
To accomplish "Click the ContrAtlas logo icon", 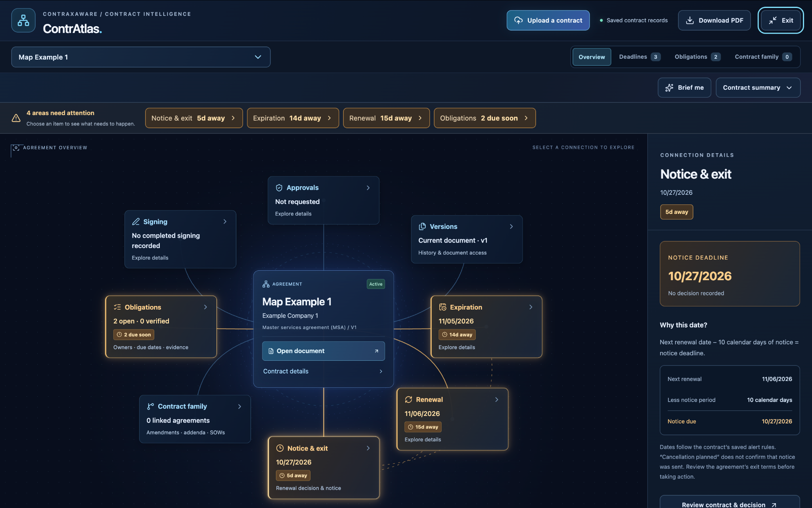I will [23, 20].
